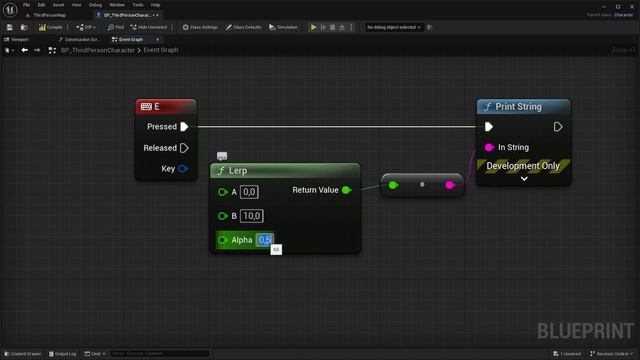Screen dimensions: 640x360
Task: Start Simulation mode
Action: (x=283, y=27)
